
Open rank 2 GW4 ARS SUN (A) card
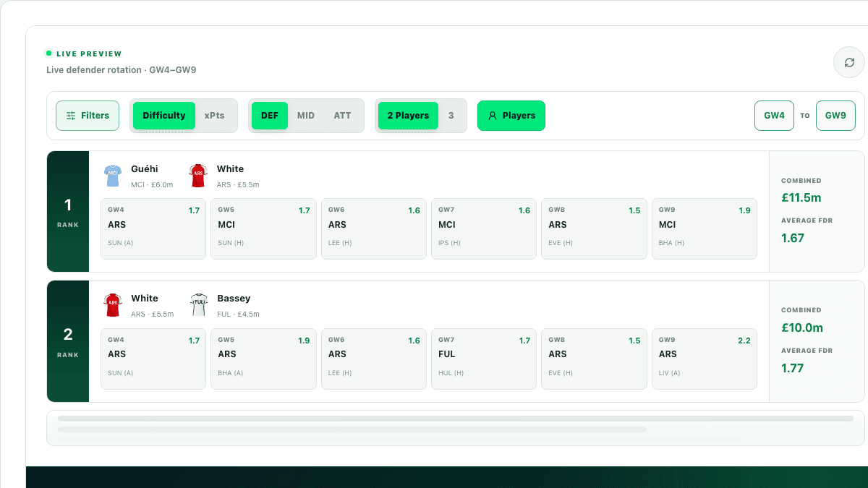click(153, 359)
